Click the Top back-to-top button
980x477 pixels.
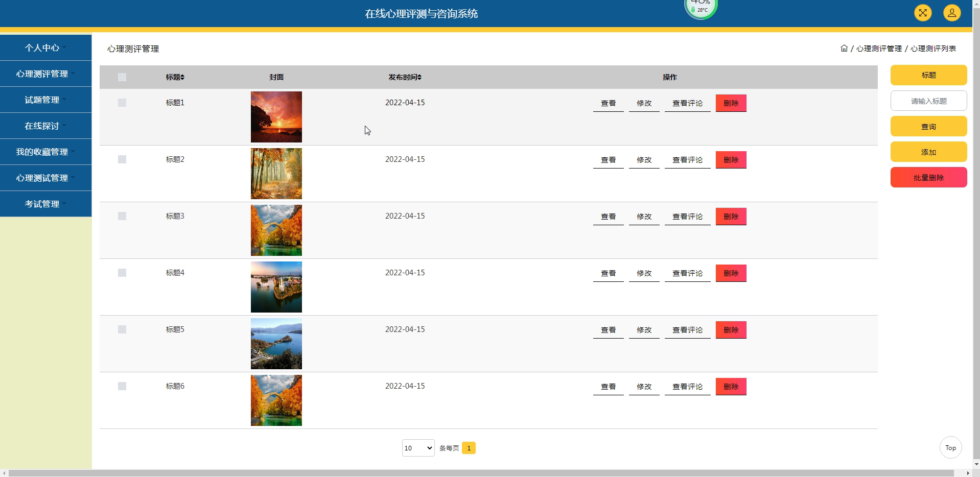[950, 447]
